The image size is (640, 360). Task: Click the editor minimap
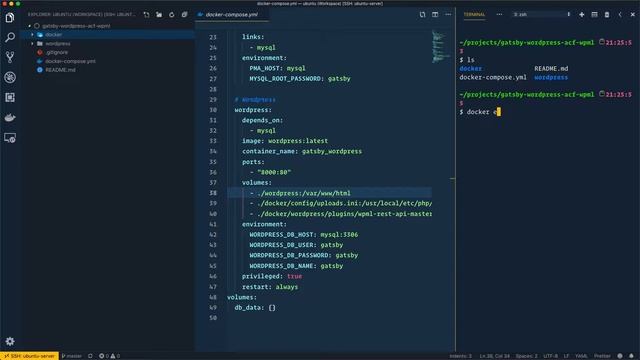pos(441,47)
